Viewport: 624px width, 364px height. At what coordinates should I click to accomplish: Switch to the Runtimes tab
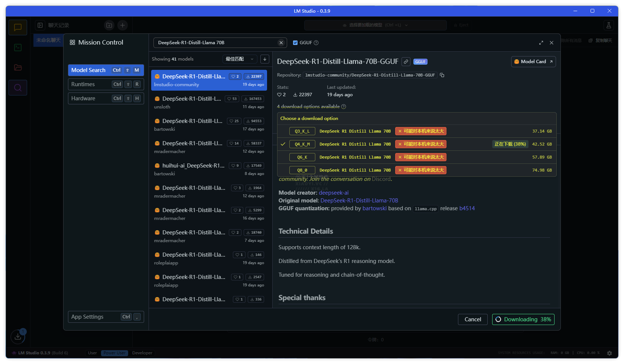pos(105,84)
